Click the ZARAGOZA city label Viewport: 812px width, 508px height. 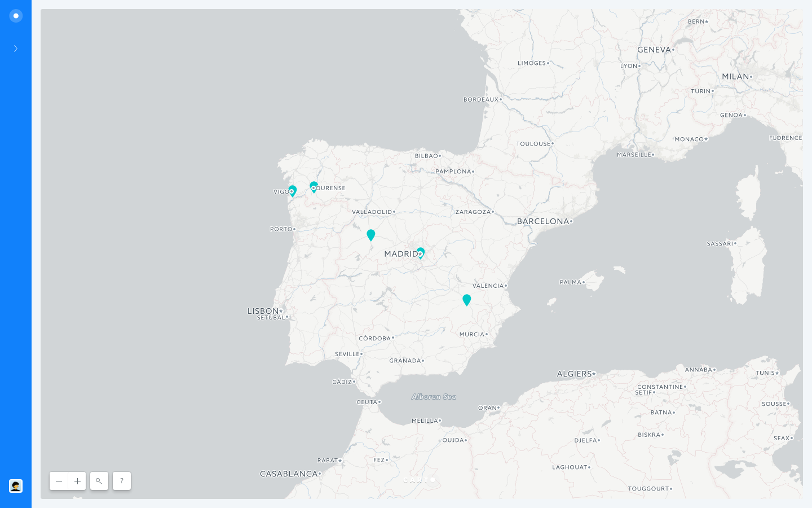(x=473, y=212)
